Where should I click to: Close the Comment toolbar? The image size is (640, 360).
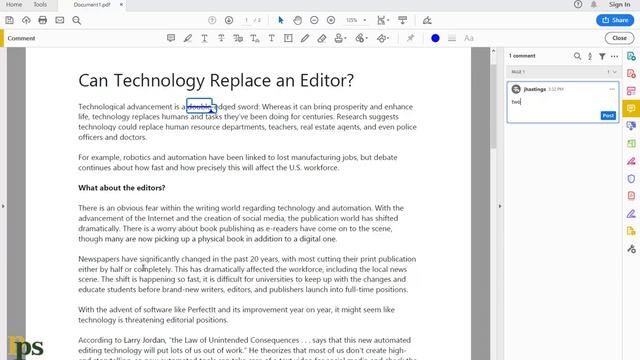619,38
